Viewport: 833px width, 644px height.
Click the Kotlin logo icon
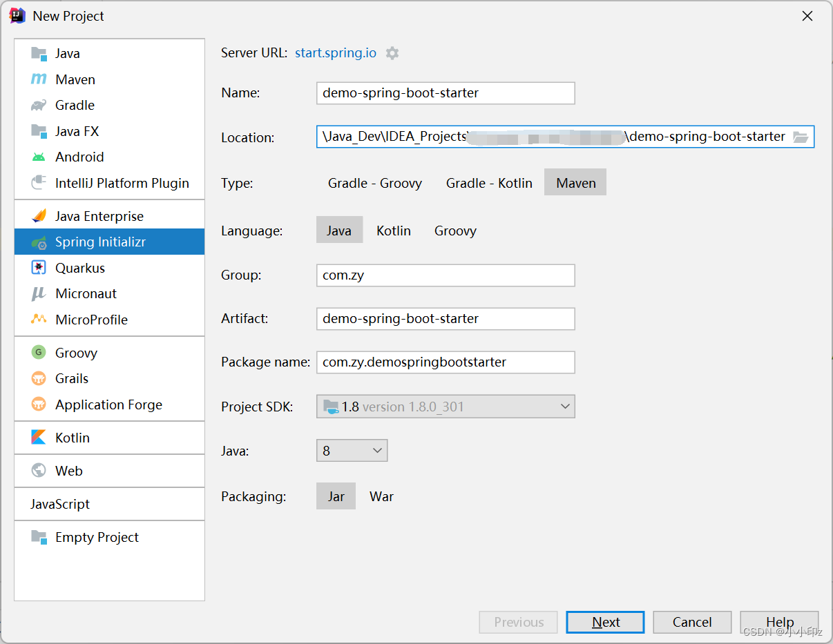pos(39,438)
